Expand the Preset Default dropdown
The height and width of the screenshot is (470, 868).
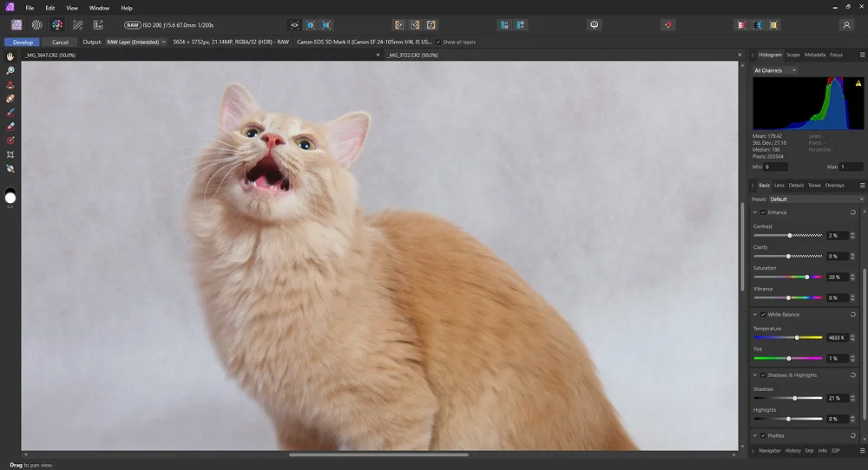tap(816, 199)
